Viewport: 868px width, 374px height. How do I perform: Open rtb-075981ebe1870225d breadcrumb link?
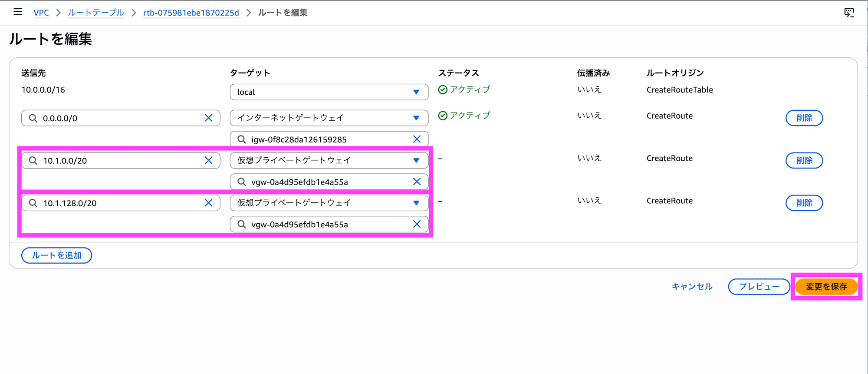pos(191,13)
